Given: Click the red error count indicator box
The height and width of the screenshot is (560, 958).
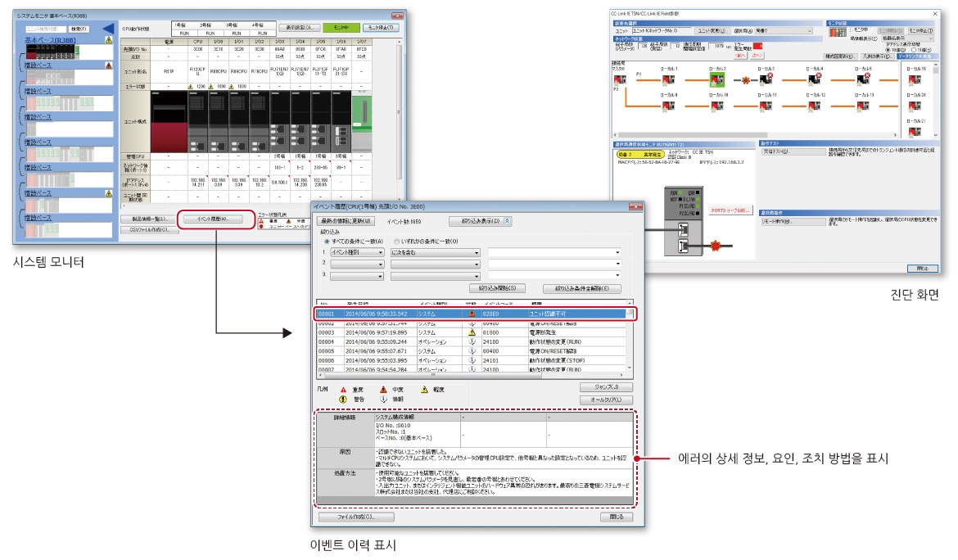Looking at the screenshot, I should tap(757, 46).
